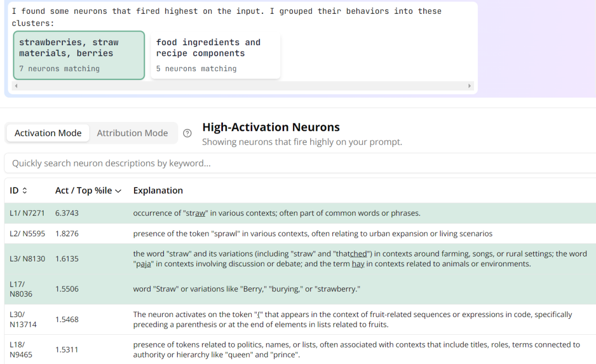596x364 pixels.
Task: Select the L30/ N13714 fruit-code neuron row
Action: tap(300, 319)
